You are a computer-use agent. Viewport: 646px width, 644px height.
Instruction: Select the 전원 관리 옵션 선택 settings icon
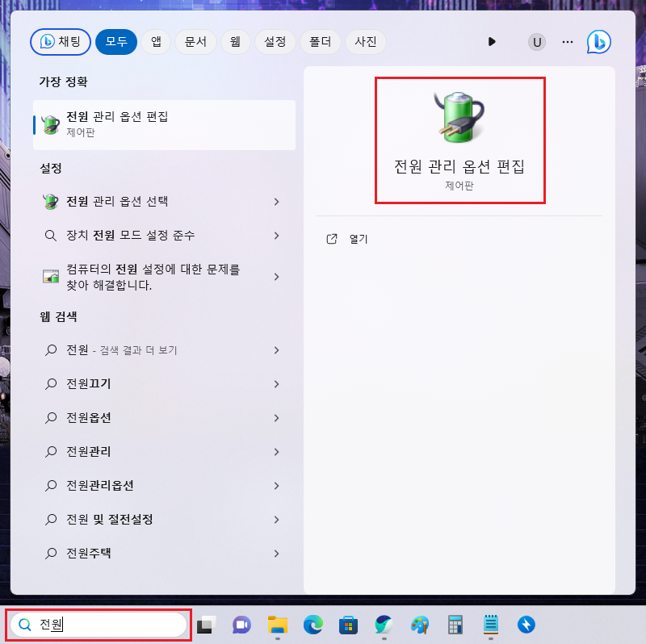coord(52,201)
